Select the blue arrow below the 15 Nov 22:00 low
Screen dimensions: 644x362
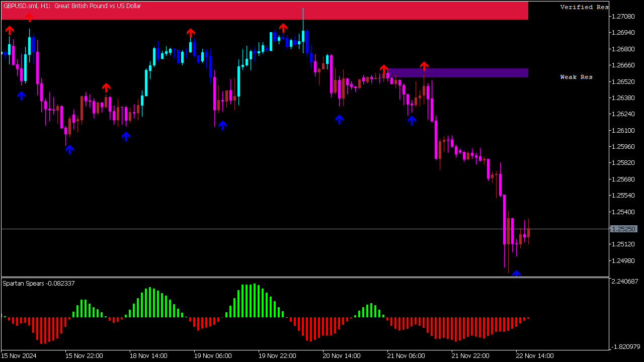tap(69, 149)
